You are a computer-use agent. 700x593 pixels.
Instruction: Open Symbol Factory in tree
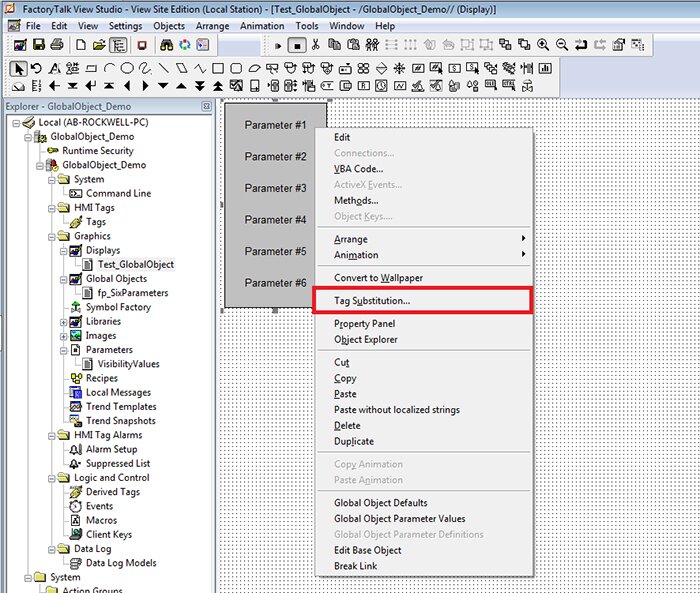click(x=118, y=307)
